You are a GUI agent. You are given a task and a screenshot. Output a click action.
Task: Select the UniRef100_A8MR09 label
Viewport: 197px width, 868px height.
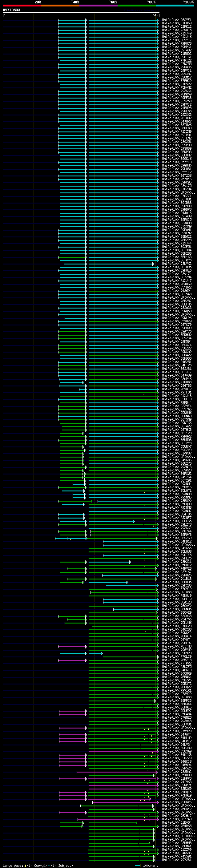[x=177, y=94]
